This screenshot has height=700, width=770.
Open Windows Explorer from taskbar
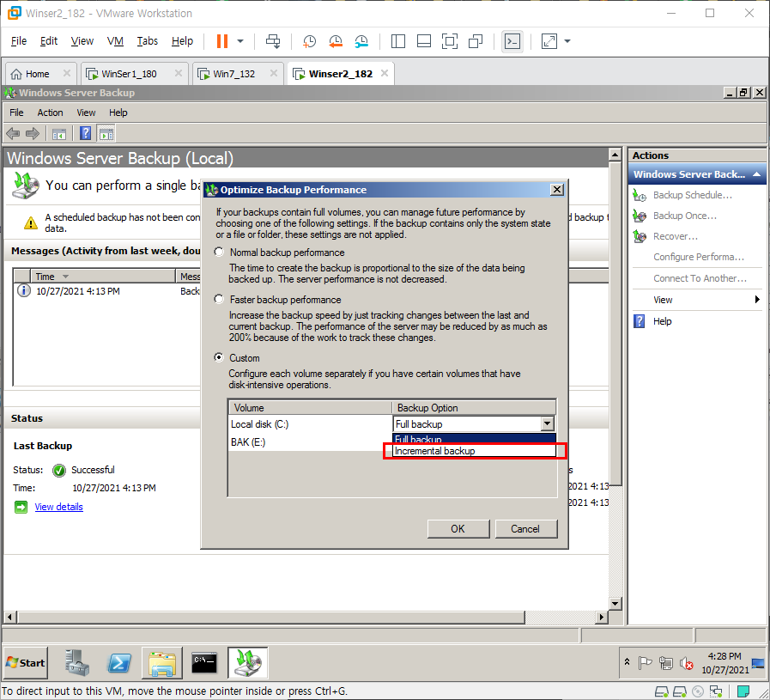click(x=162, y=663)
